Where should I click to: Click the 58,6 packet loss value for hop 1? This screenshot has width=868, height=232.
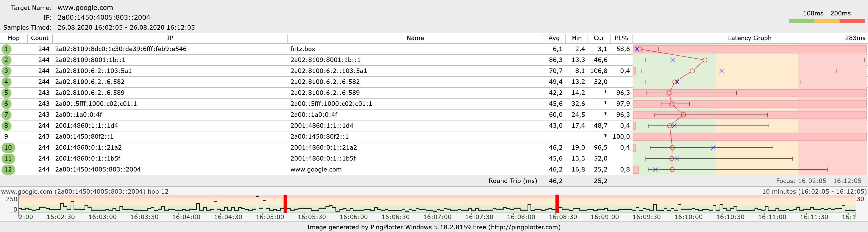point(623,49)
